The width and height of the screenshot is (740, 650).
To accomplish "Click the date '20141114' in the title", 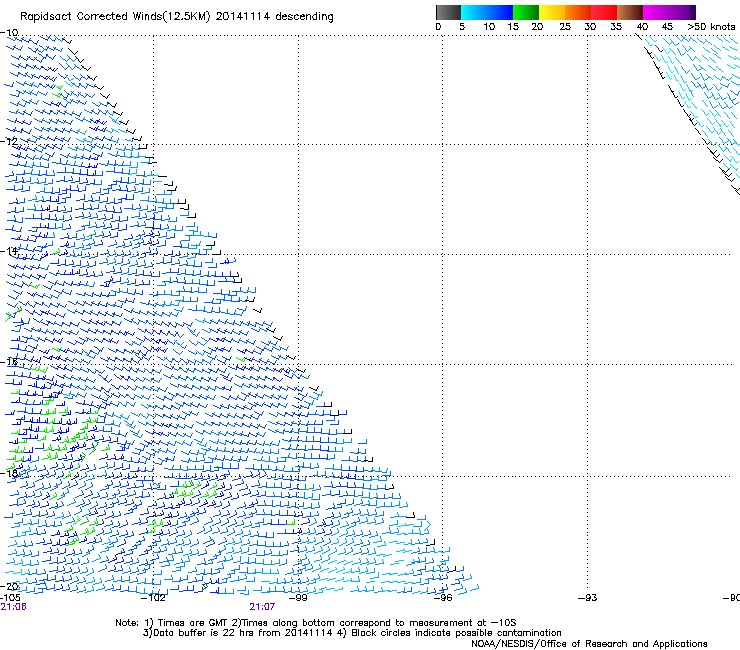I will (243, 17).
